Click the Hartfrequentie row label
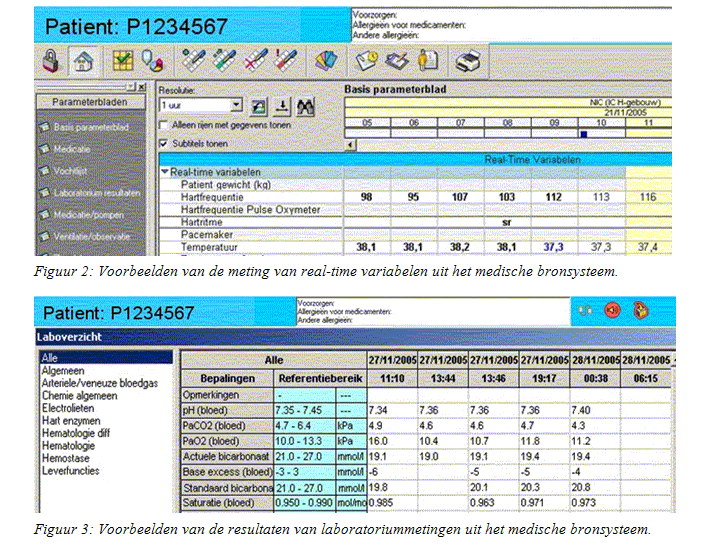 click(212, 197)
